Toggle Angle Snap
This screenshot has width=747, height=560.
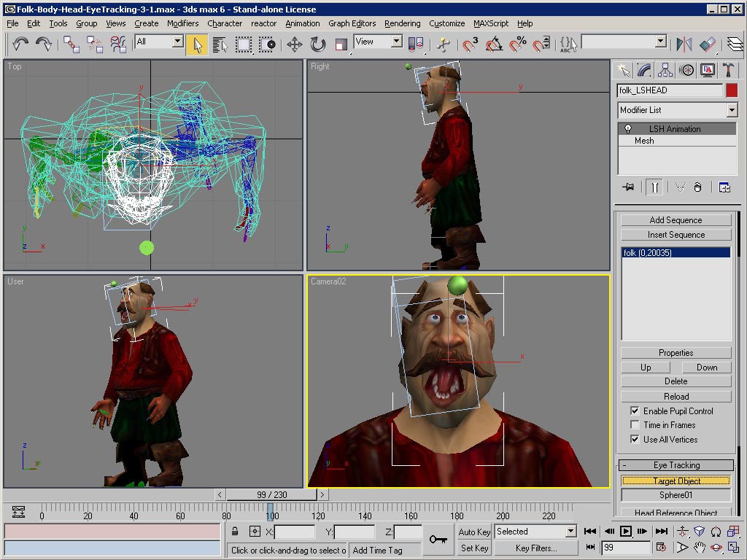click(x=495, y=44)
